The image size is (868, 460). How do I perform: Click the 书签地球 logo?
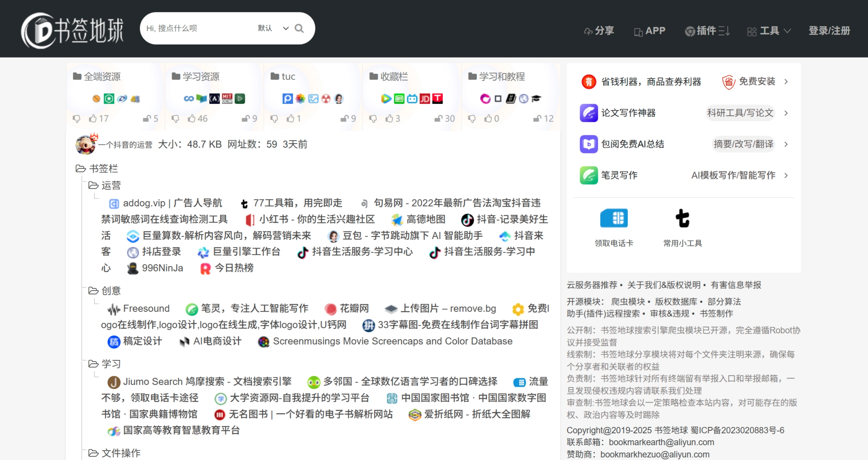pyautogui.click(x=72, y=30)
